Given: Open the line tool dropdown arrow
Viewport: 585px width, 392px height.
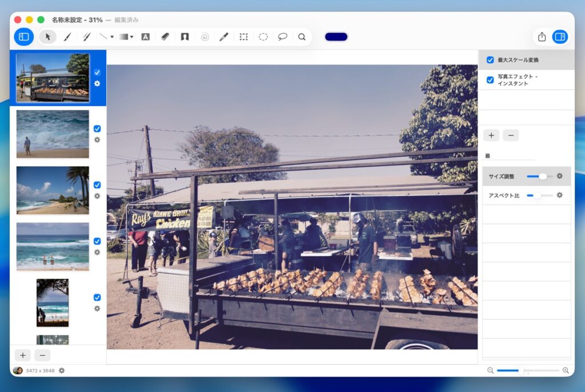Looking at the screenshot, I should tap(112, 37).
